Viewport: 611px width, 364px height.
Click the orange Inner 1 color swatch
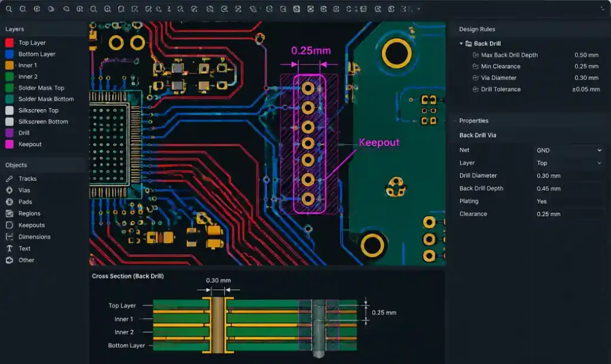point(10,66)
